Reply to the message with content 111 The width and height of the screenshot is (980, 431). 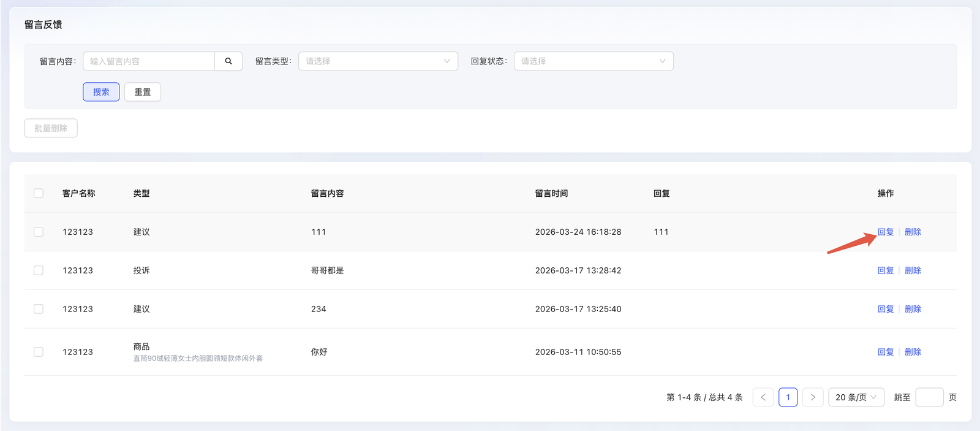pyautogui.click(x=886, y=232)
